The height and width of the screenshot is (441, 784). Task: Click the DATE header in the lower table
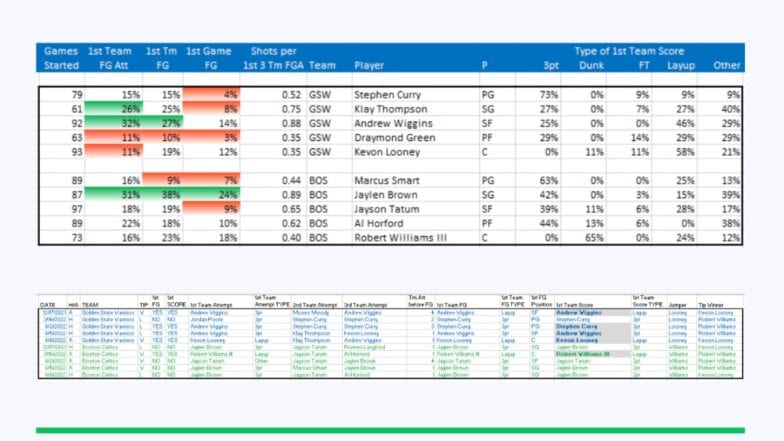pos(48,304)
